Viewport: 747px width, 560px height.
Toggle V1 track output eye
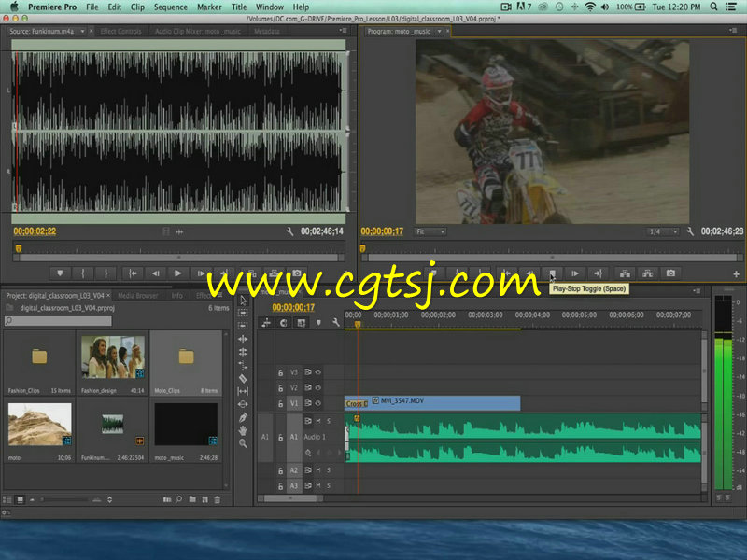point(317,403)
